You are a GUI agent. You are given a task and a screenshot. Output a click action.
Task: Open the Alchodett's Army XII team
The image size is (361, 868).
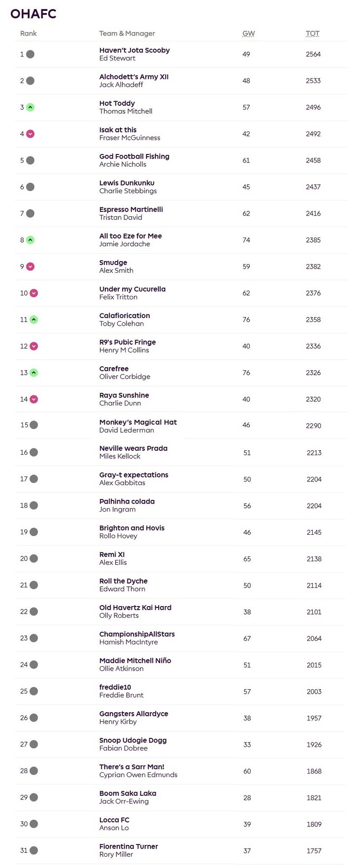[x=134, y=77]
